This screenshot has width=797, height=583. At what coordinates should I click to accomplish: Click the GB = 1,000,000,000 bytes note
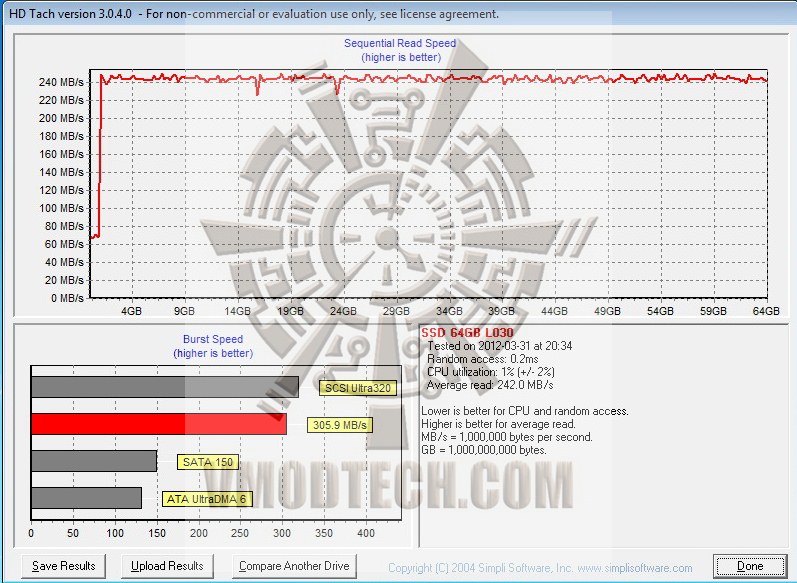(484, 450)
